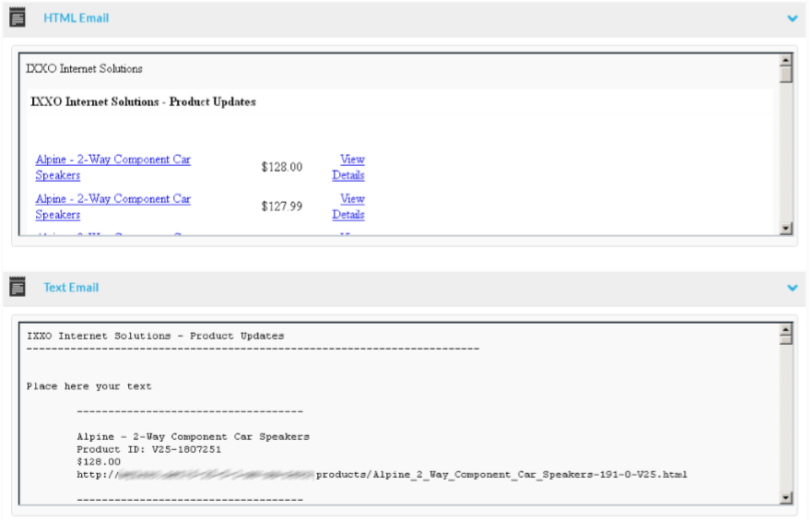Collapse the Text Email section chevron
The width and height of the screenshot is (812, 521).
(x=792, y=288)
